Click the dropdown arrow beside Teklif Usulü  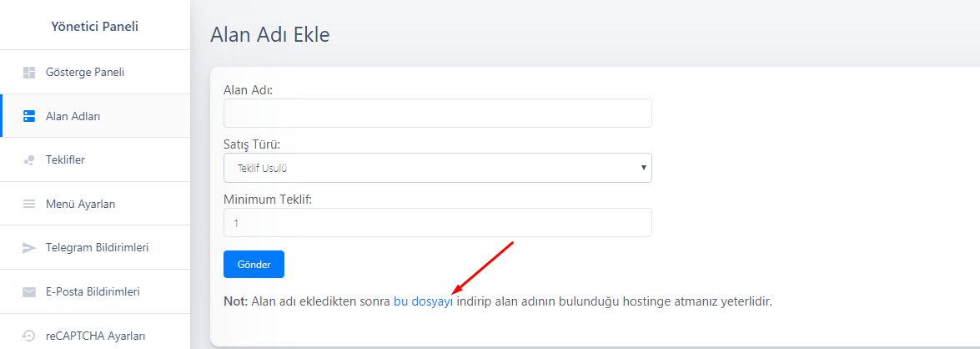[643, 169]
